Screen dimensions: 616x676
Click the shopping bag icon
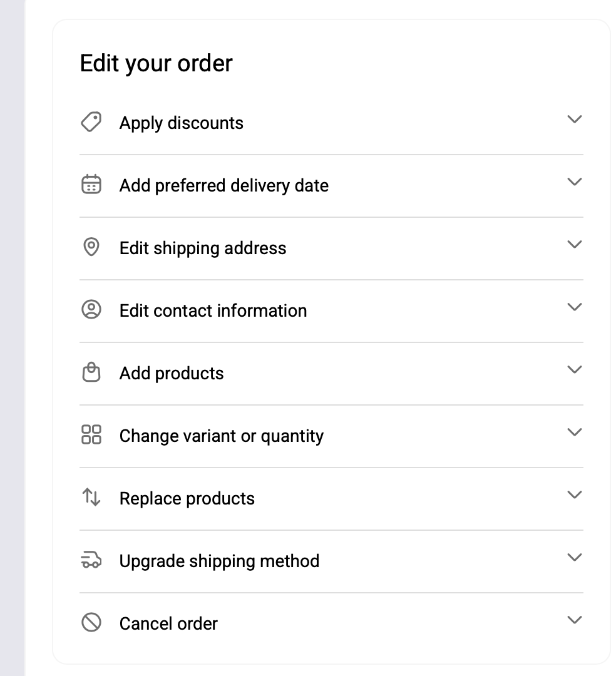coord(91,372)
